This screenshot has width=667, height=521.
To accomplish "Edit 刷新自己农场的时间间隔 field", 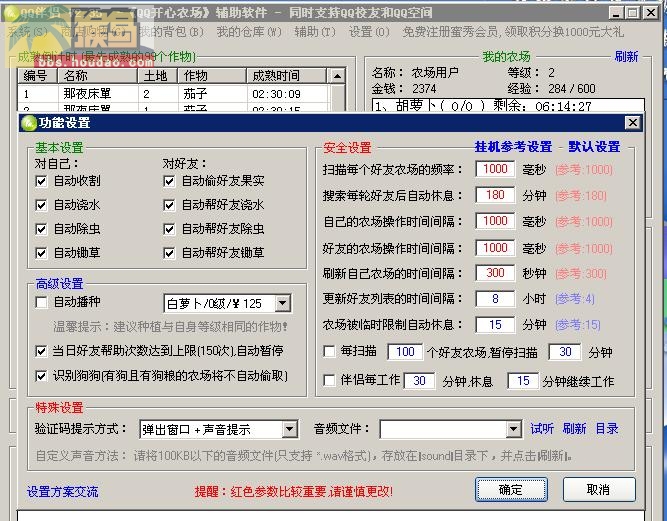I will coord(495,273).
